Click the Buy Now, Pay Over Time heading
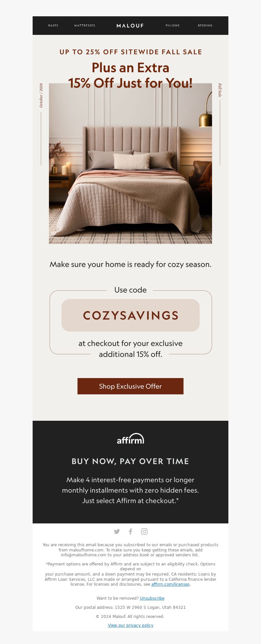 (130, 461)
